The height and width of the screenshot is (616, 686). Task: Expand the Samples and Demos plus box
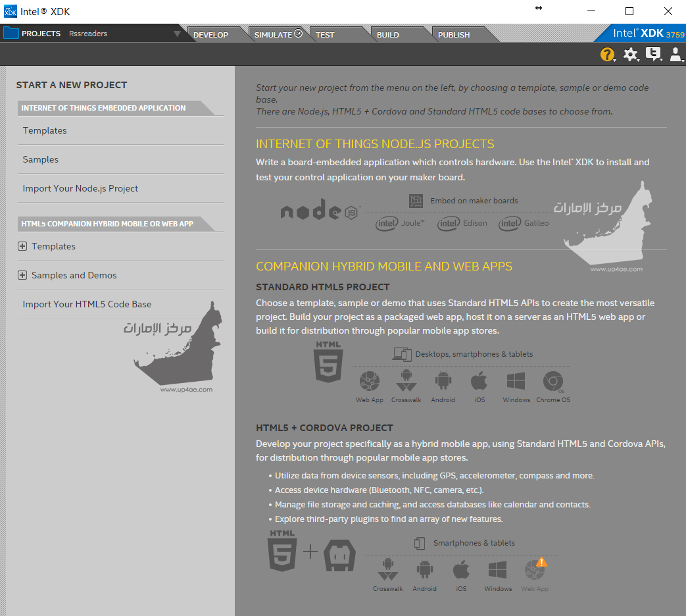point(22,275)
